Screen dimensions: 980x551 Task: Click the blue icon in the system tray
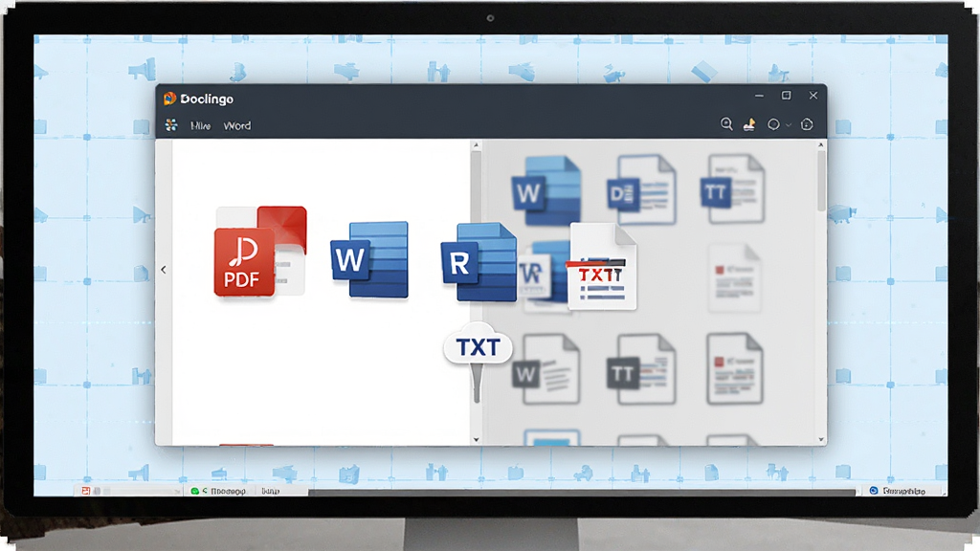point(874,491)
